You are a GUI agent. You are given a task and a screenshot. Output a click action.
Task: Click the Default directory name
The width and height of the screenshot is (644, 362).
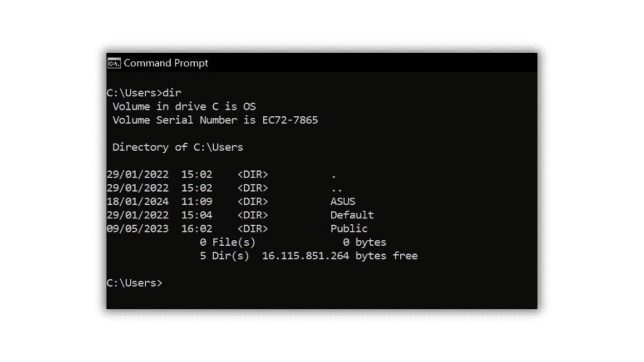tap(352, 215)
